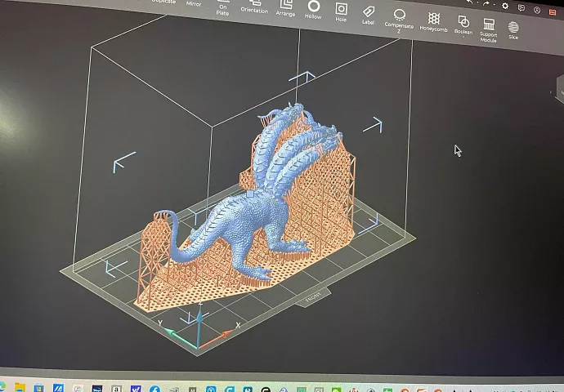Image resolution: width=564 pixels, height=392 pixels.
Task: Open the Orientation tool
Action: pos(254,7)
